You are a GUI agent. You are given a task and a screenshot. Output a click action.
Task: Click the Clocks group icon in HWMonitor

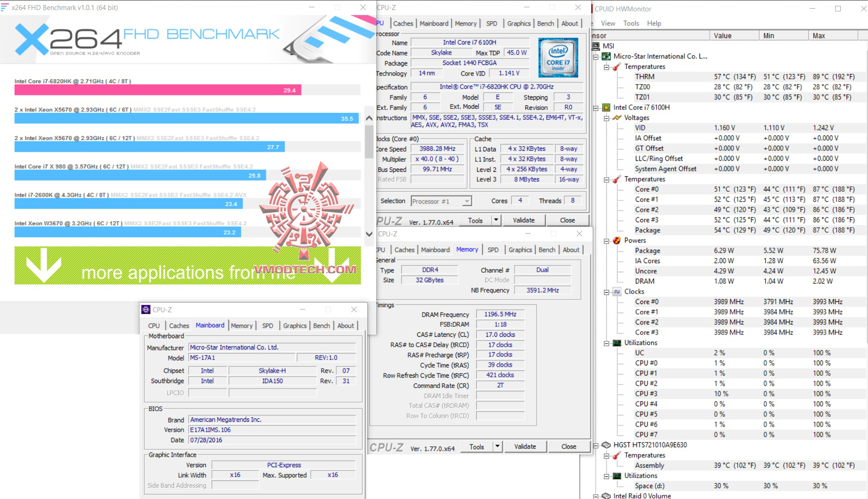click(x=617, y=292)
